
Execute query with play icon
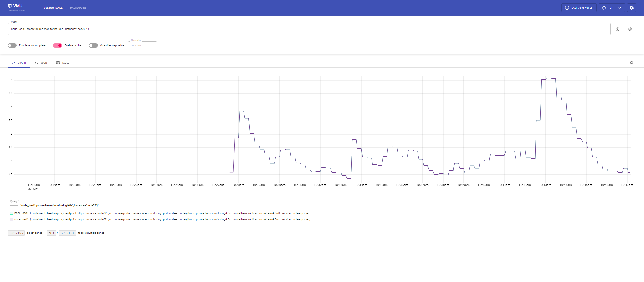tap(618, 29)
